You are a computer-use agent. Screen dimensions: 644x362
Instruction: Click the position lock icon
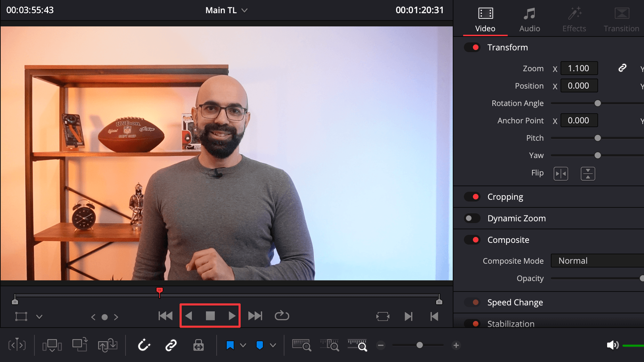click(198, 345)
